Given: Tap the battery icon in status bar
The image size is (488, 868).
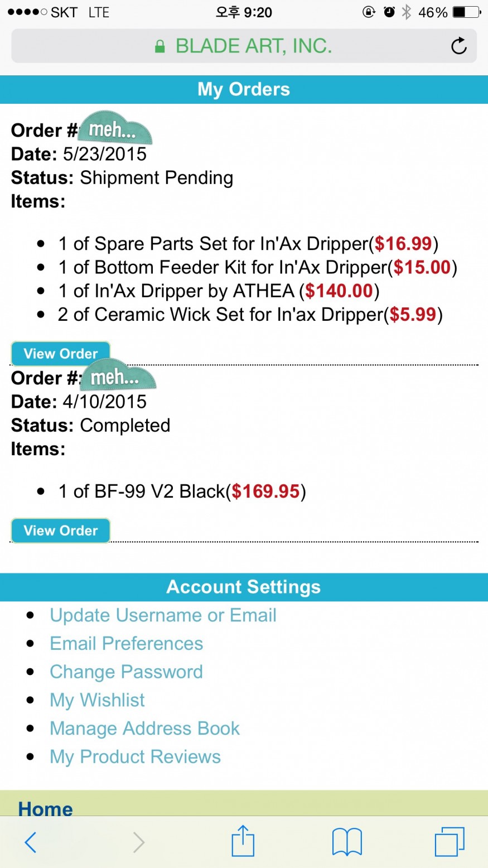Looking at the screenshot, I should tap(466, 12).
